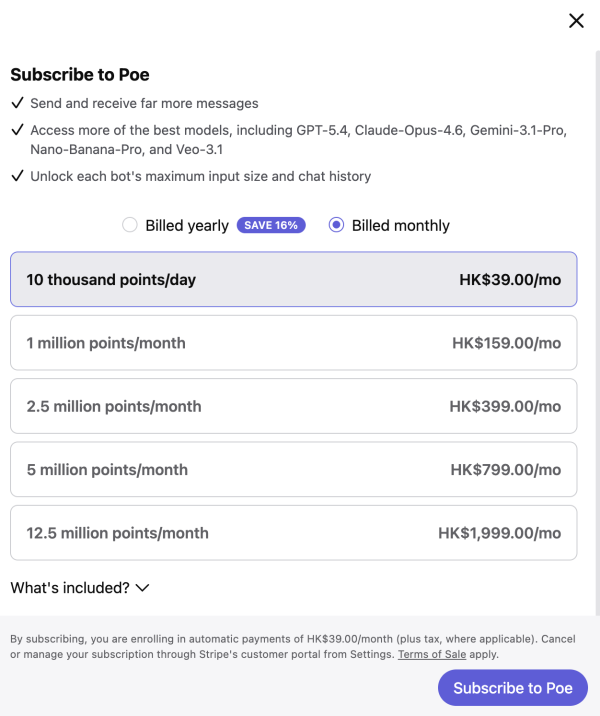This screenshot has width=600, height=716.
Task: Select the 12.5 million points/month tier
Action: click(293, 533)
